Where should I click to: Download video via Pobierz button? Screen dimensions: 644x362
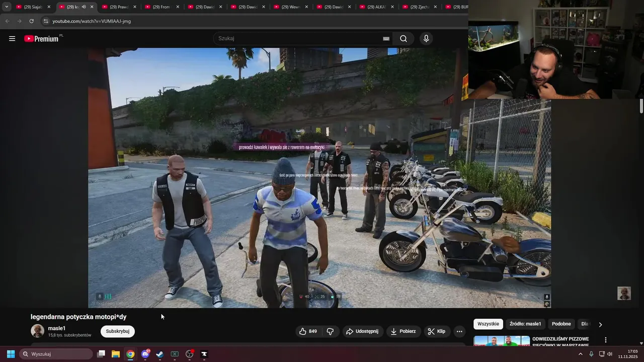403,331
